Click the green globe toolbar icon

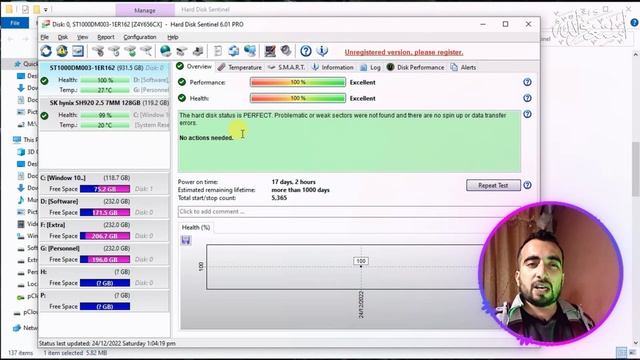pyautogui.click(x=165, y=51)
